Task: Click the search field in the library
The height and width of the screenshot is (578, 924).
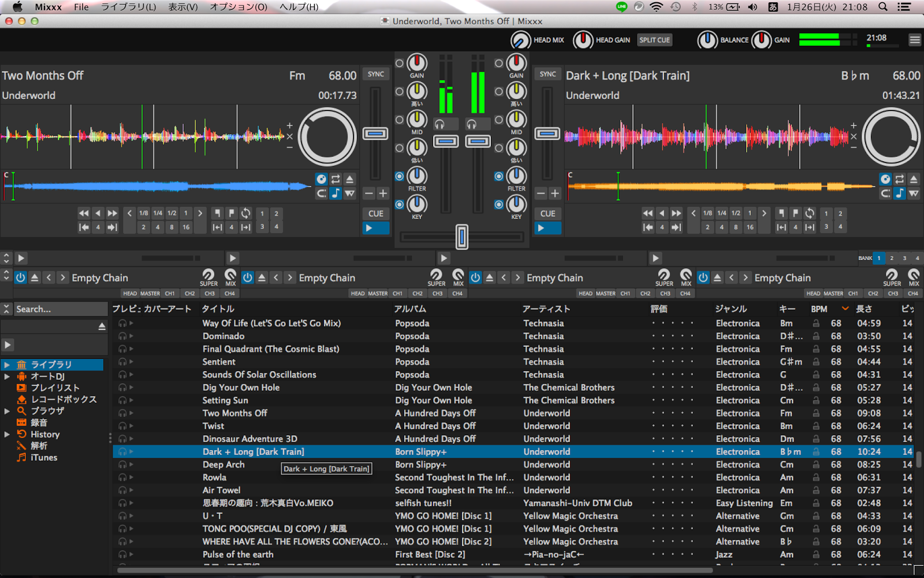Action: (x=61, y=309)
